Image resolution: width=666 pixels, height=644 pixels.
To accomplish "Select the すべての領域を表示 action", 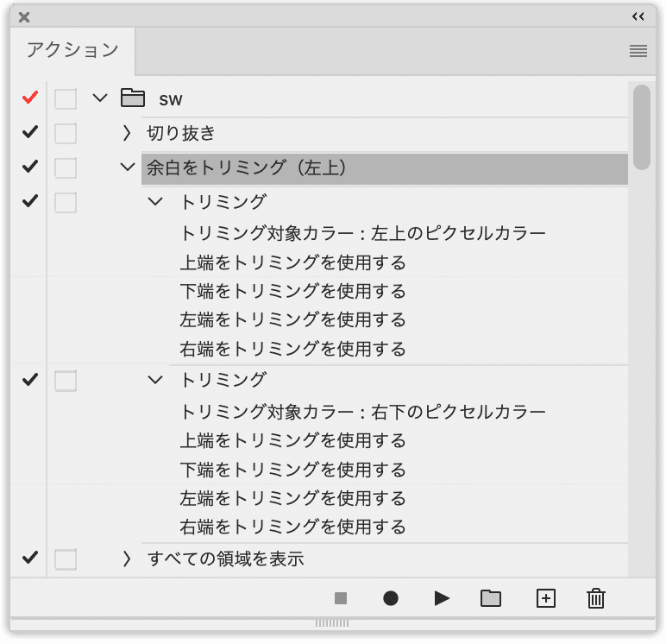I will [x=225, y=559].
